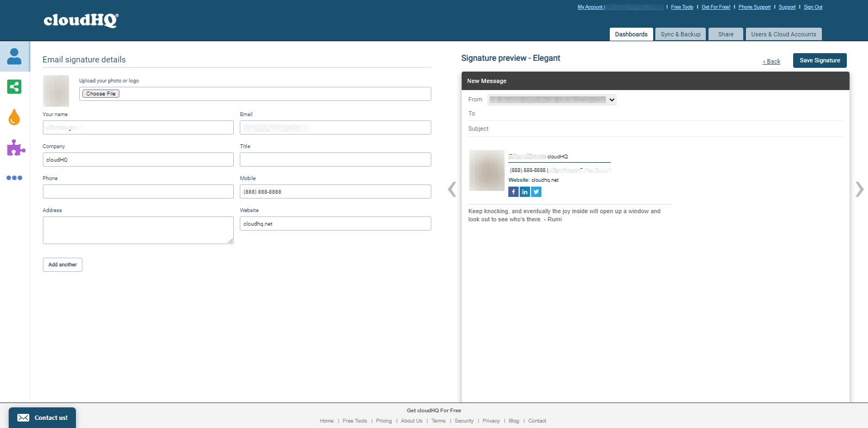Click the Get For Free! link
Screen dimensions: 868x428
click(716, 7)
